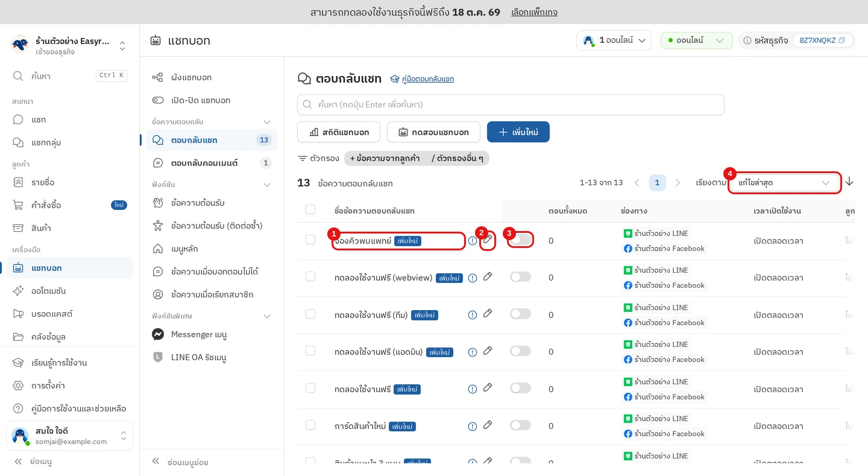Click the edit pencil for การ์ดสินค้าใหม่
The height and width of the screenshot is (476, 868).
(x=488, y=425)
